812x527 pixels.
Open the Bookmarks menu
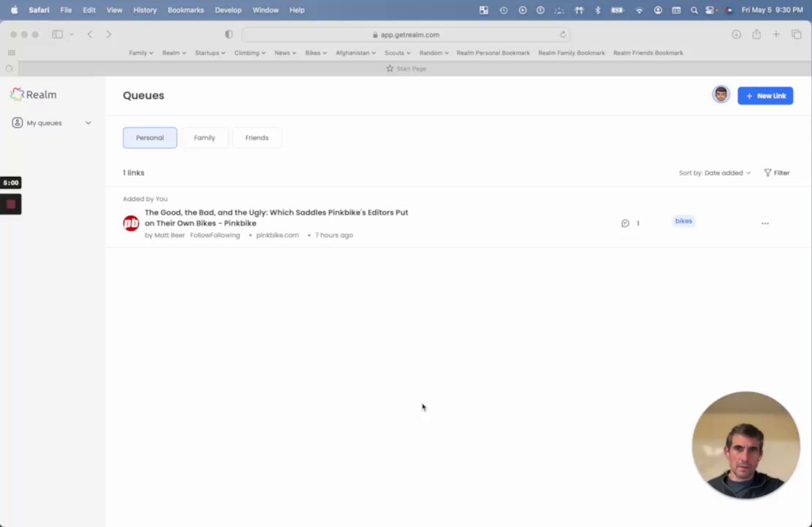(x=185, y=10)
